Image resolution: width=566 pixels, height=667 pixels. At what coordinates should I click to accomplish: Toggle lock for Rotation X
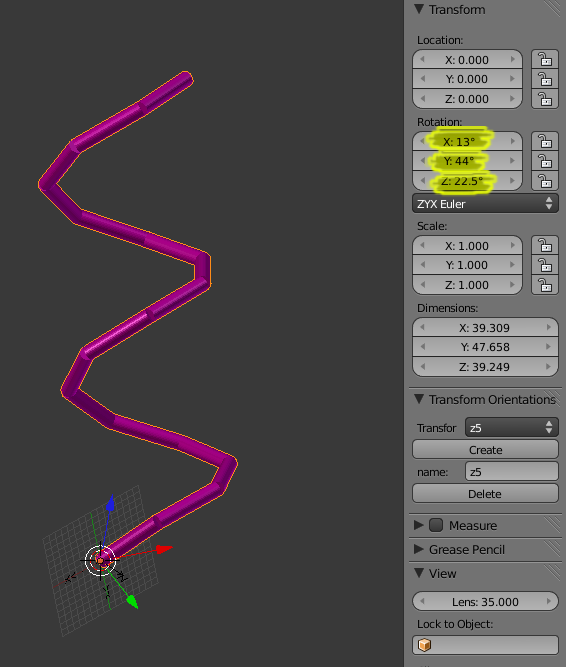[545, 141]
